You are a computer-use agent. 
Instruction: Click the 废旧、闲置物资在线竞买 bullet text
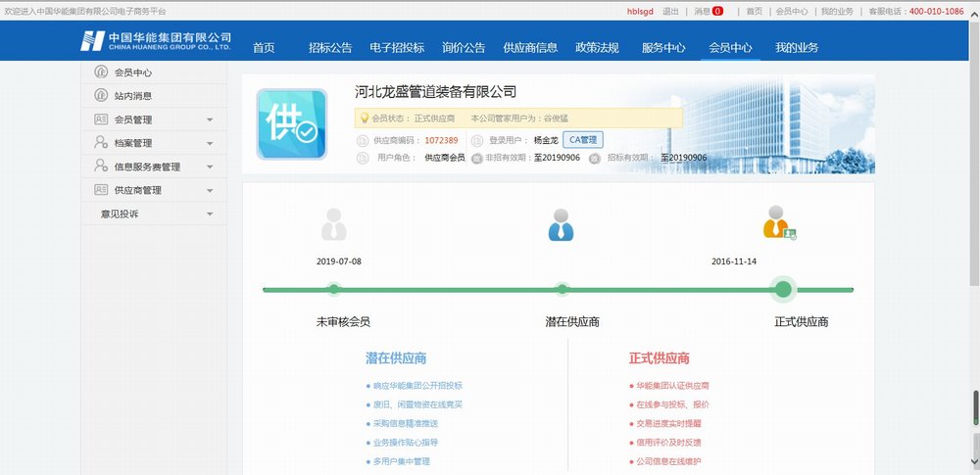418,405
